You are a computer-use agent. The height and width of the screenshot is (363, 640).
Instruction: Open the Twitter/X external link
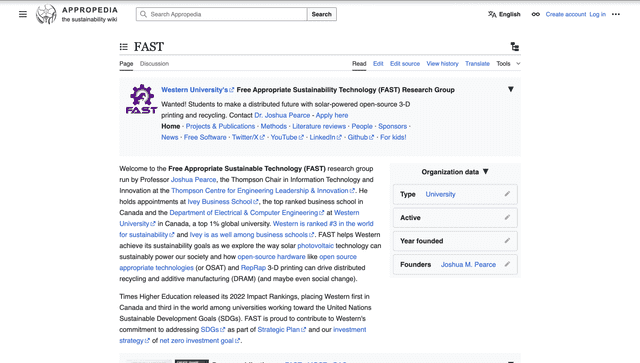point(248,138)
